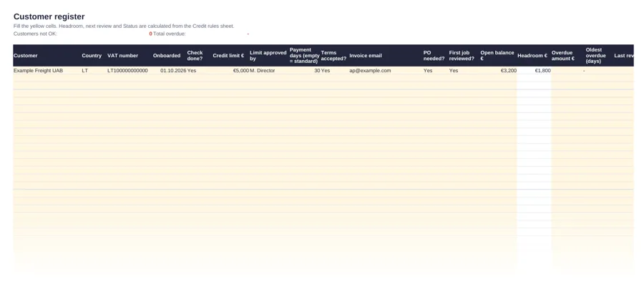Click the Onboarded column header

[x=167, y=56]
